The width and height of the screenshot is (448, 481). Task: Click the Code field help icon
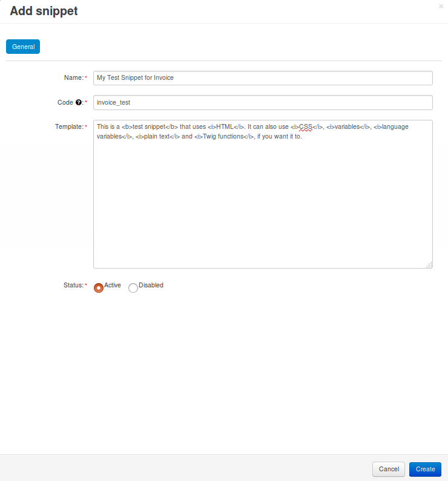tap(79, 102)
